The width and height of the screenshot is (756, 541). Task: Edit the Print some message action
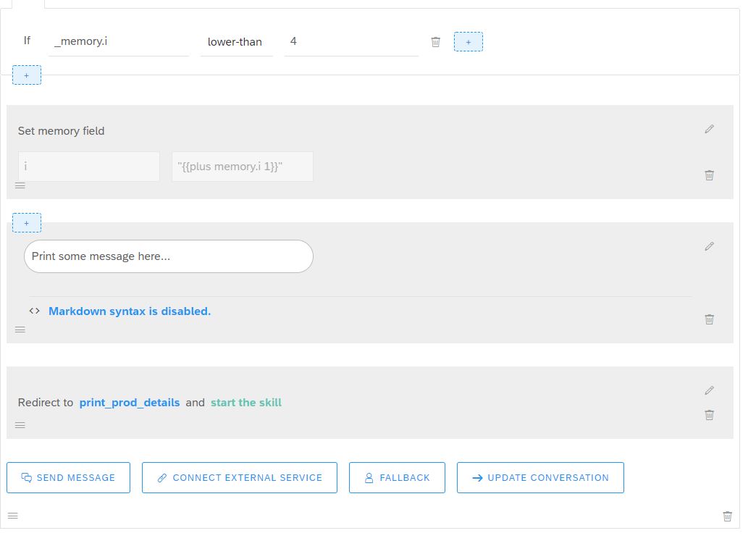709,246
